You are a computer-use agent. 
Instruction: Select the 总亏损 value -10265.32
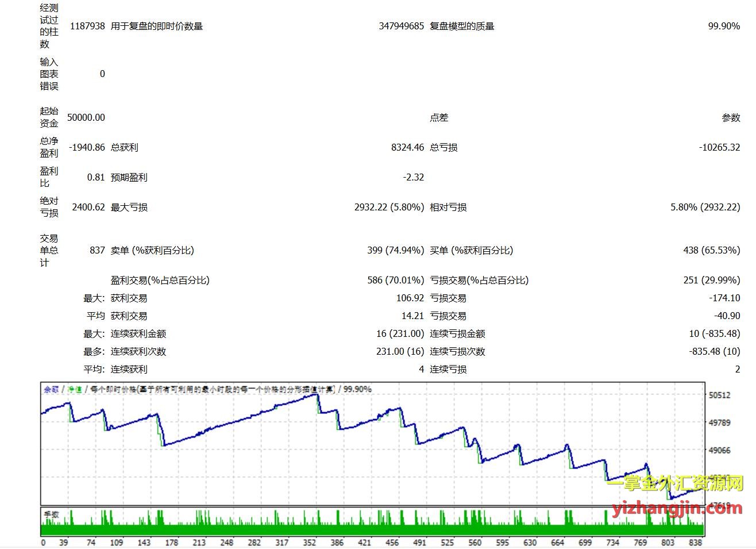719,147
